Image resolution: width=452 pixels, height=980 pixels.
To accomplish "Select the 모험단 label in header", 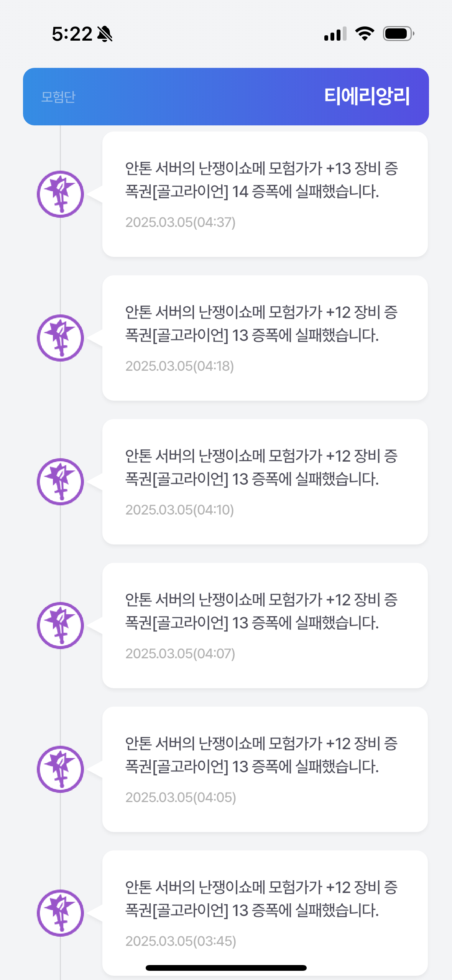I will pyautogui.click(x=58, y=97).
